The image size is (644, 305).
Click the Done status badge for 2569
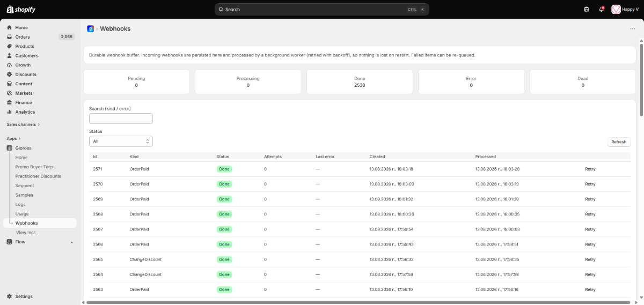click(224, 199)
